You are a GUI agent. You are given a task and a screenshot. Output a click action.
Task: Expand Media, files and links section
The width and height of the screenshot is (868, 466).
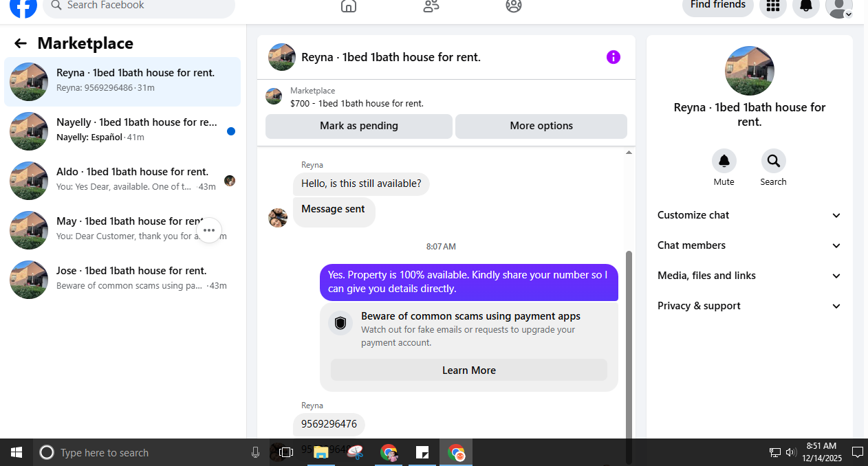tap(750, 276)
